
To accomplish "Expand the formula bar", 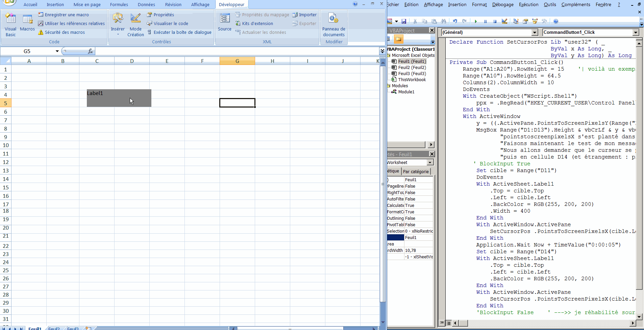I will [x=382, y=51].
